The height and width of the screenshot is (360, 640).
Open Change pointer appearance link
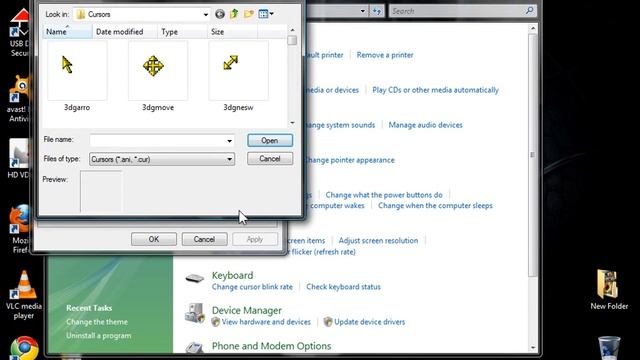(x=349, y=160)
